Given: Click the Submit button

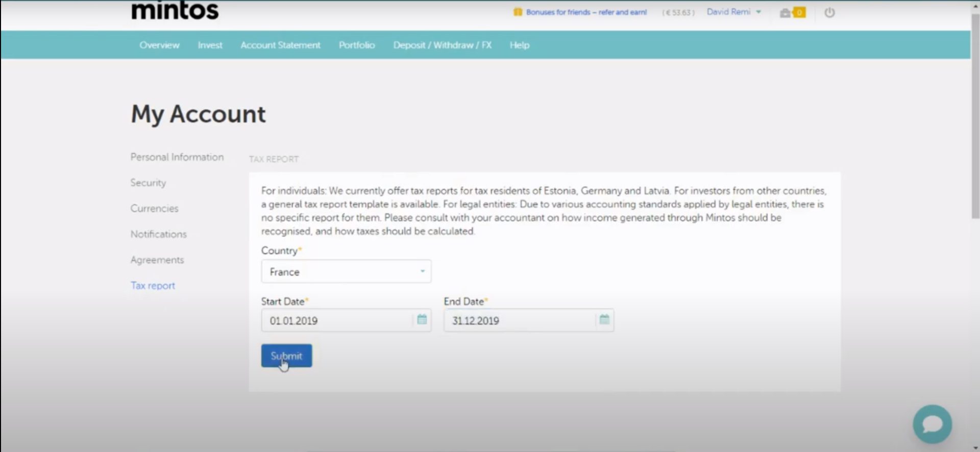Looking at the screenshot, I should tap(286, 356).
